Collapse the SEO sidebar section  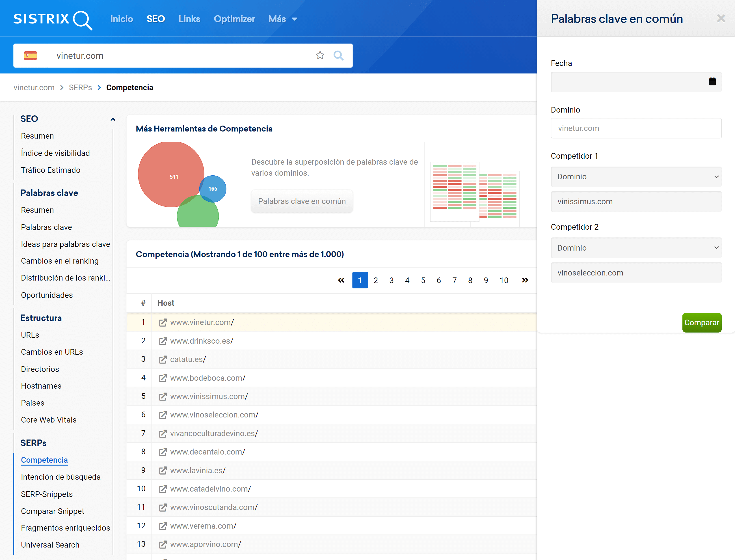pyautogui.click(x=113, y=119)
